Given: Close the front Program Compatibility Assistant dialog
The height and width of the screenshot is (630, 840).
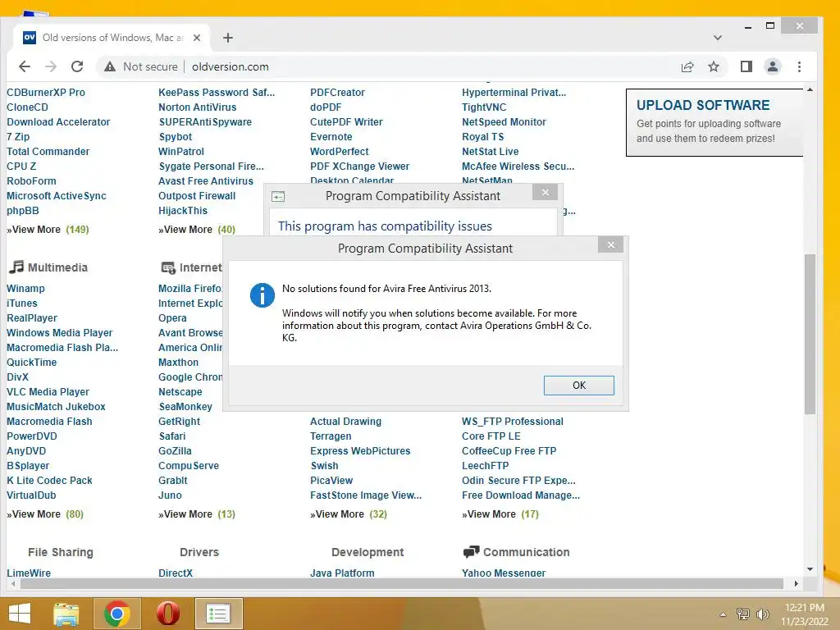Looking at the screenshot, I should (x=610, y=244).
